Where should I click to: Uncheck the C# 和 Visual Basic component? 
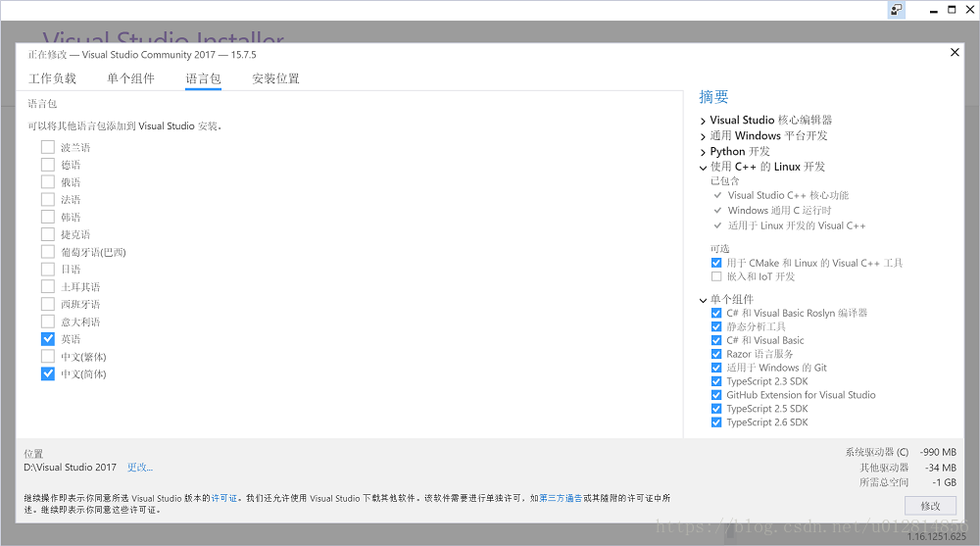pyautogui.click(x=716, y=340)
